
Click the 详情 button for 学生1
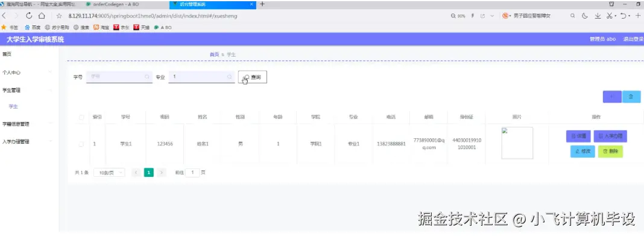(x=578, y=136)
